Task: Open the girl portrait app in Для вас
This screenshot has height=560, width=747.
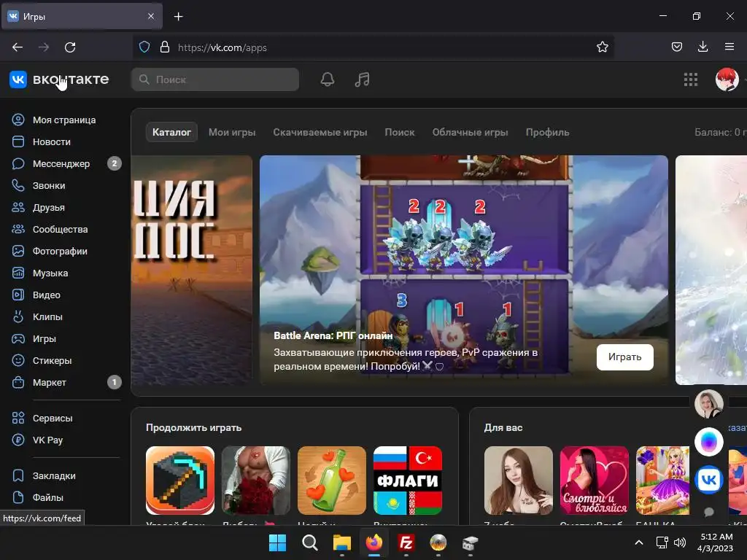Action: pos(519,481)
